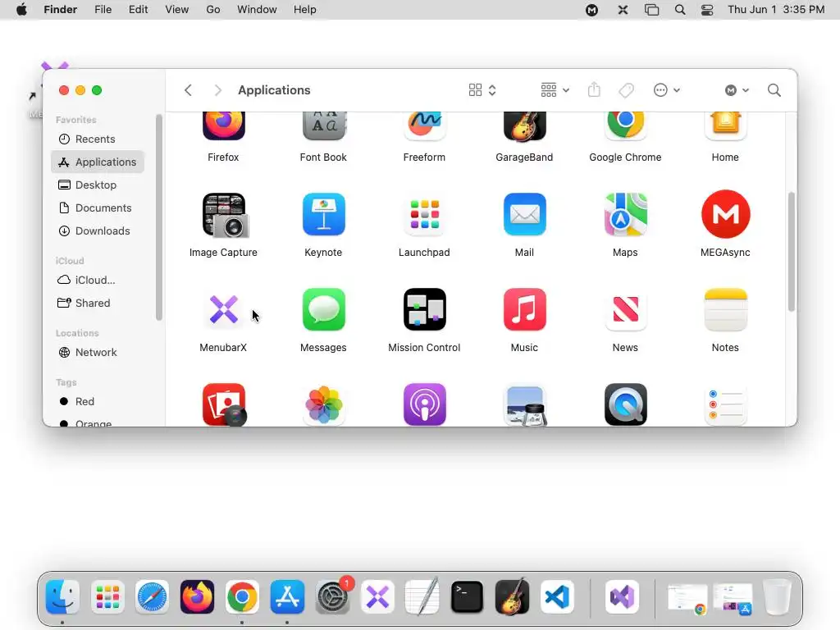Select the Notes app icon
This screenshot has height=630, width=840.
coord(725,309)
